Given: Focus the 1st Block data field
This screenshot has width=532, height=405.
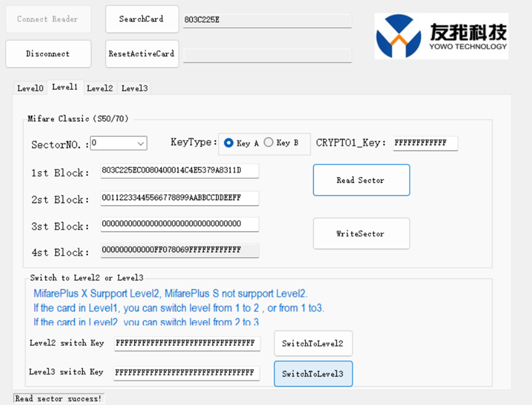Looking at the screenshot, I should (180, 170).
